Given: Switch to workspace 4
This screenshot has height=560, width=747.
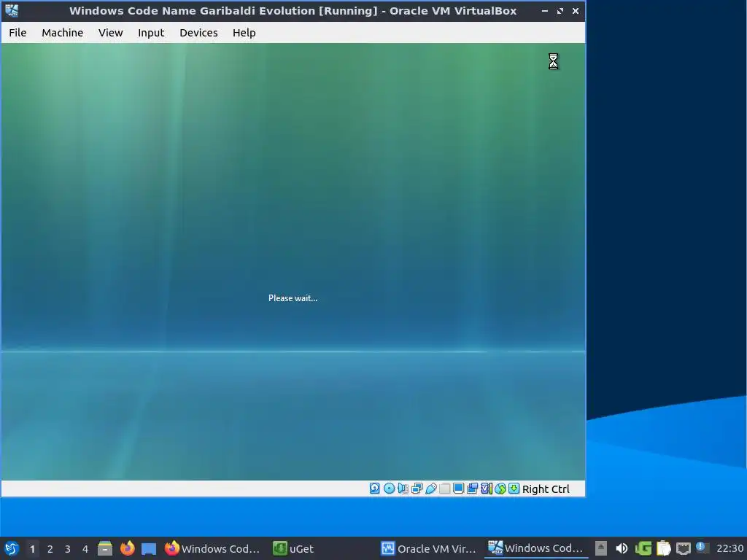Looking at the screenshot, I should (x=85, y=549).
